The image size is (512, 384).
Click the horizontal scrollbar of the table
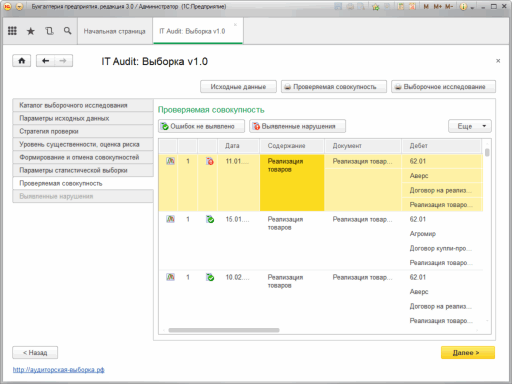[224, 330]
